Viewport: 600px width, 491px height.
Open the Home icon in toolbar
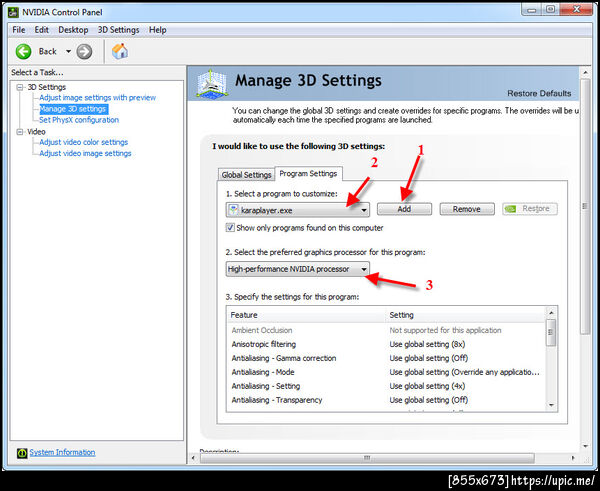120,51
